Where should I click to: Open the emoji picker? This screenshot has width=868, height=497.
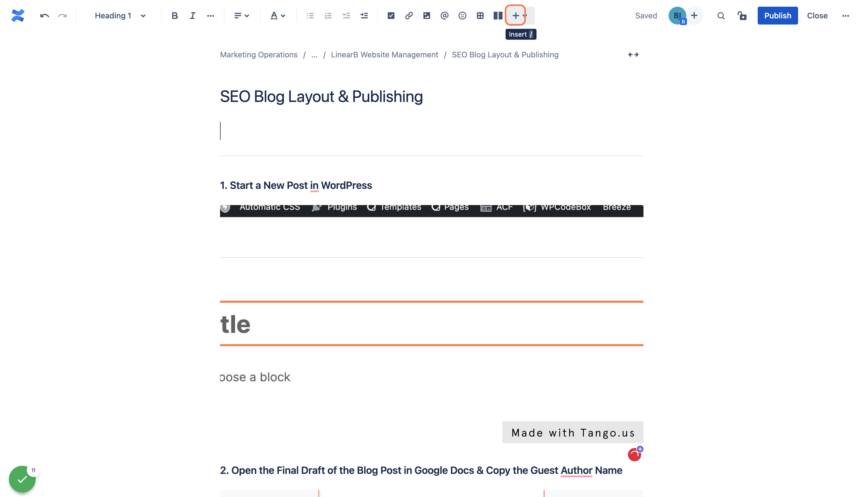pos(462,16)
